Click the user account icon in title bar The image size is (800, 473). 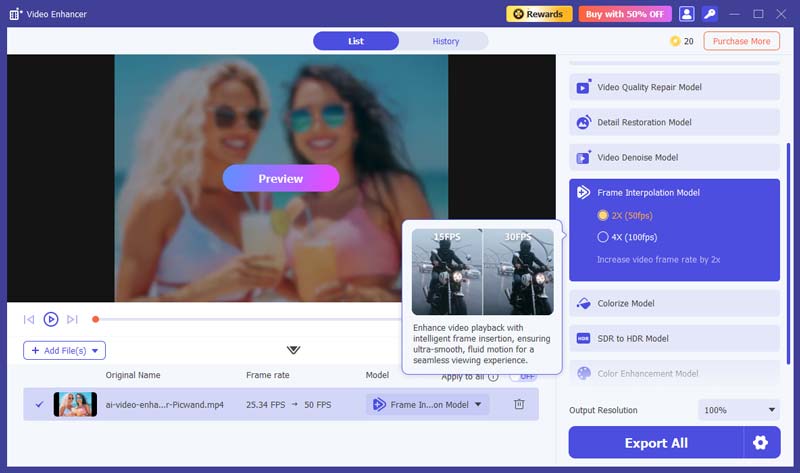point(687,14)
